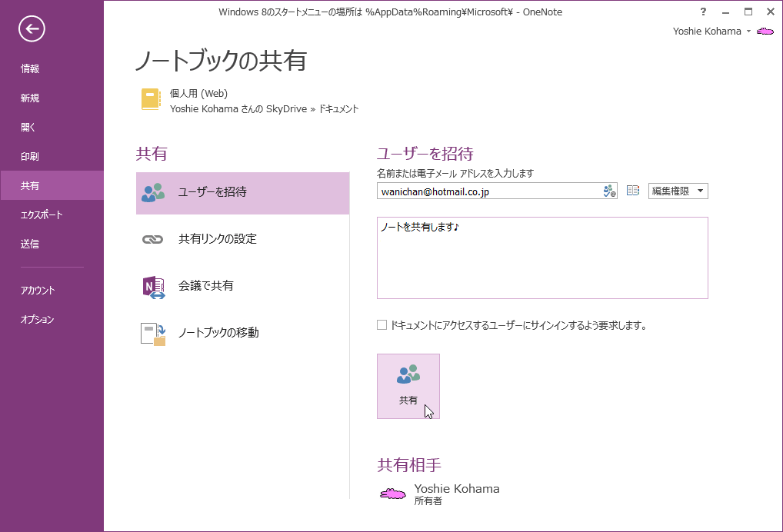
Task: Click the invitation message text box
Action: point(542,258)
